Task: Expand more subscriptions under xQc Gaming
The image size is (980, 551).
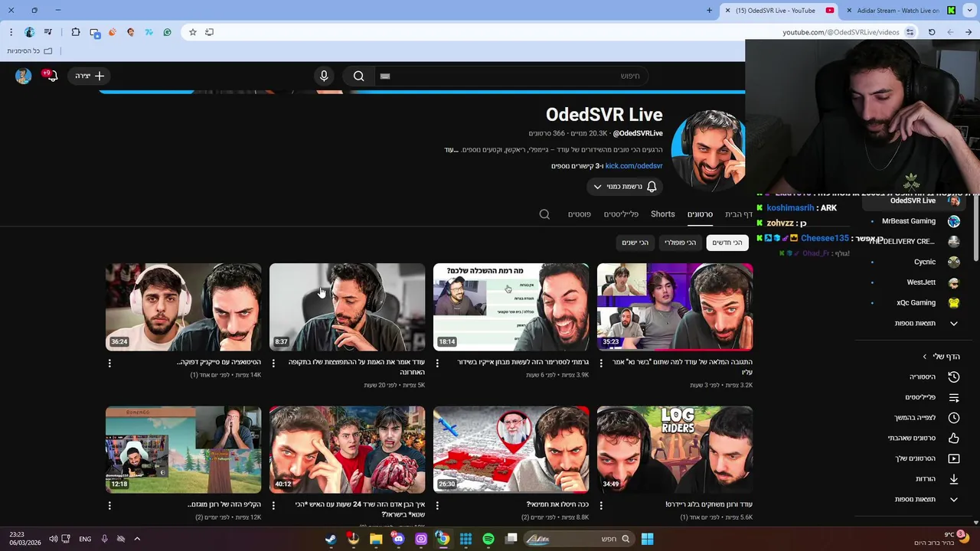Action: [915, 324]
